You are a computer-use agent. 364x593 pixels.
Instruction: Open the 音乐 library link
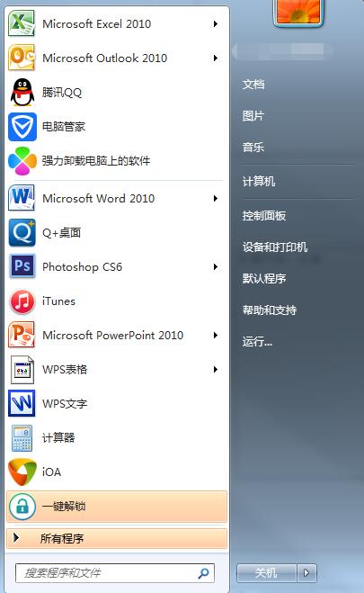tap(253, 147)
